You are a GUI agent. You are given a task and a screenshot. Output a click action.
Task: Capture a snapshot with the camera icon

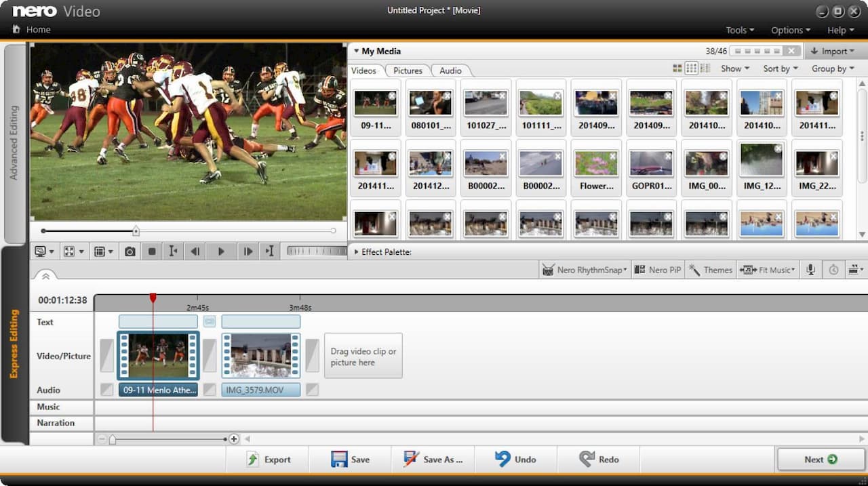pos(130,251)
